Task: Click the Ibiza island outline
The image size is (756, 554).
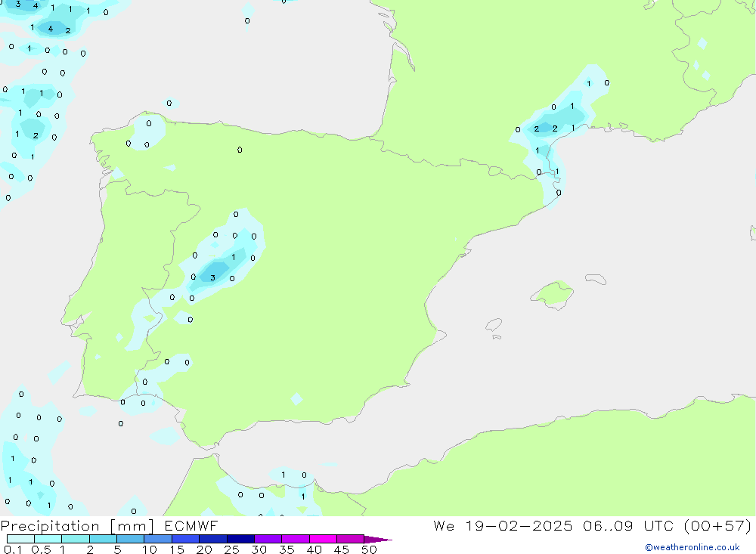Action: point(494,324)
